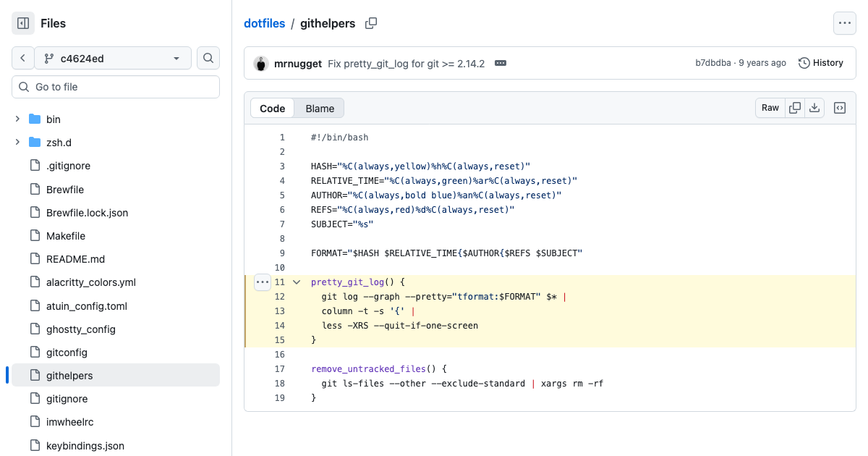This screenshot has width=868, height=456.
Task: Open commit 'Fix pretty_git_log for git >= 2.14.2'
Action: click(406, 64)
